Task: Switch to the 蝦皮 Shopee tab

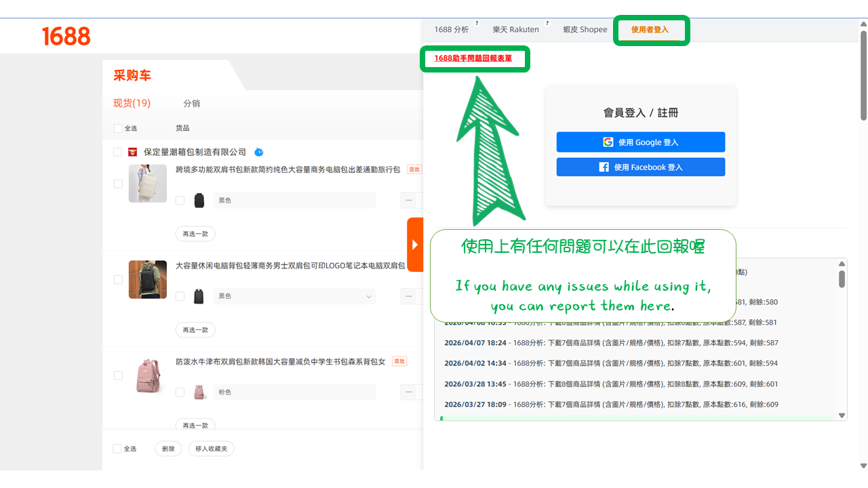Action: coord(585,30)
